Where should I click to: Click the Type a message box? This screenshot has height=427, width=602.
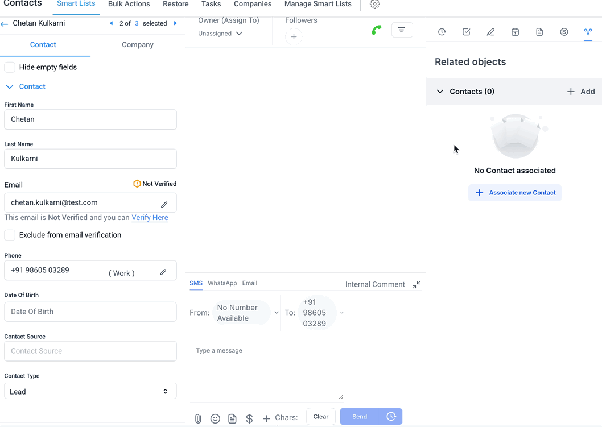click(x=267, y=369)
